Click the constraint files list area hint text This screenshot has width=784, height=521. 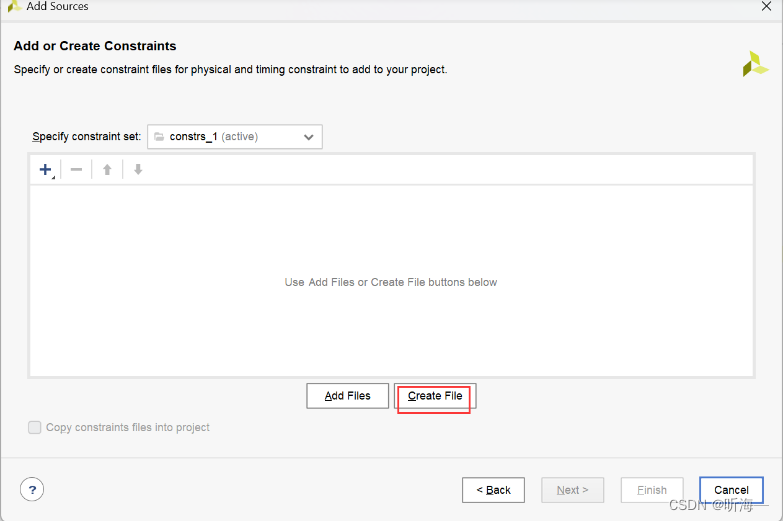[x=391, y=282]
